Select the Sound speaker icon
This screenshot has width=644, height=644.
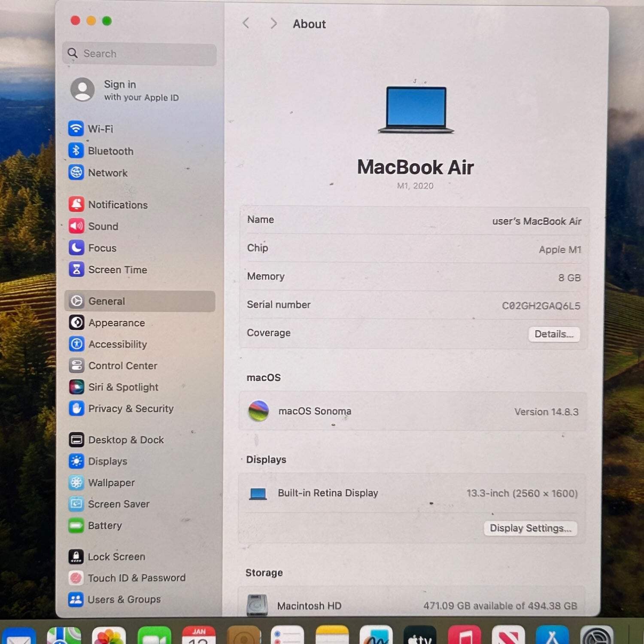76,226
